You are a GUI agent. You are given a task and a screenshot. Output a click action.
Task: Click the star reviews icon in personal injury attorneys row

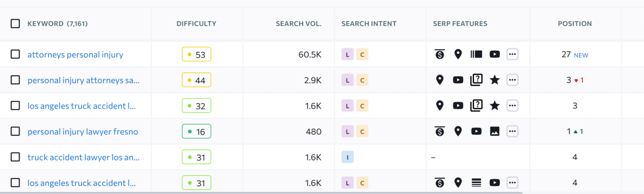click(495, 80)
